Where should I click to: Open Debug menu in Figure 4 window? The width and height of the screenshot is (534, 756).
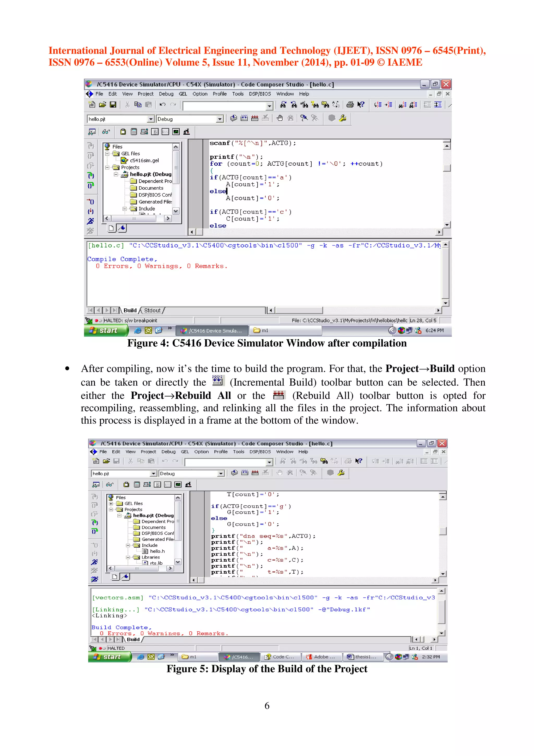[166, 94]
